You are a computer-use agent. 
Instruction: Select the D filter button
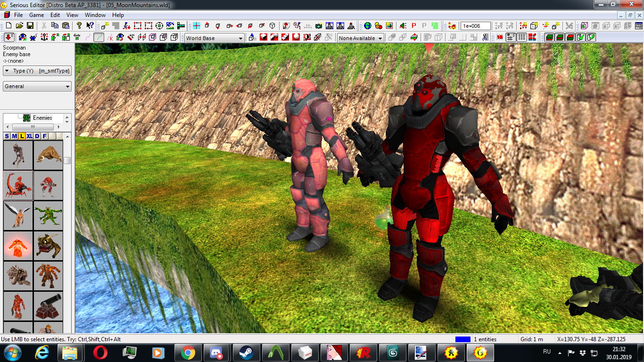click(x=37, y=136)
